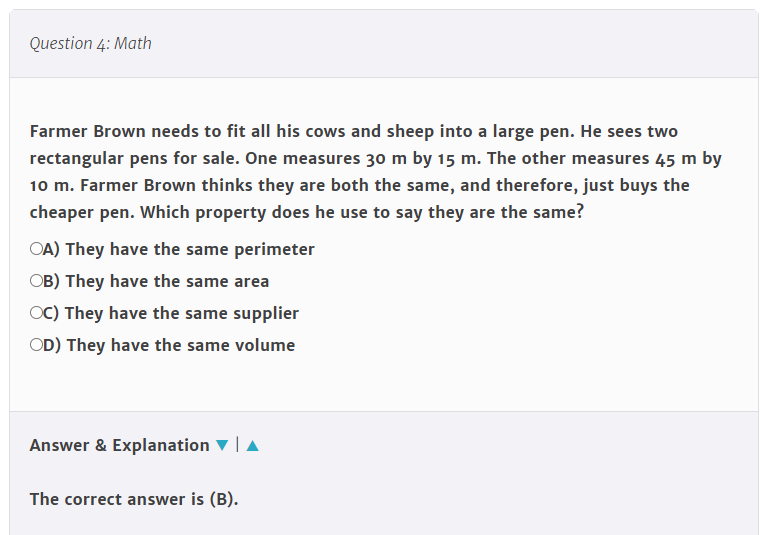
Task: Click 'They have the same supplier' answer text
Action: (x=182, y=313)
